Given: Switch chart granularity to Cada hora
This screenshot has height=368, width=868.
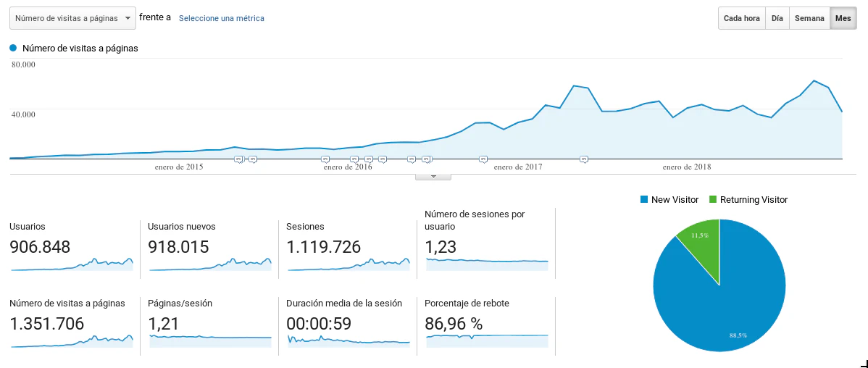Looking at the screenshot, I should click(x=741, y=19).
